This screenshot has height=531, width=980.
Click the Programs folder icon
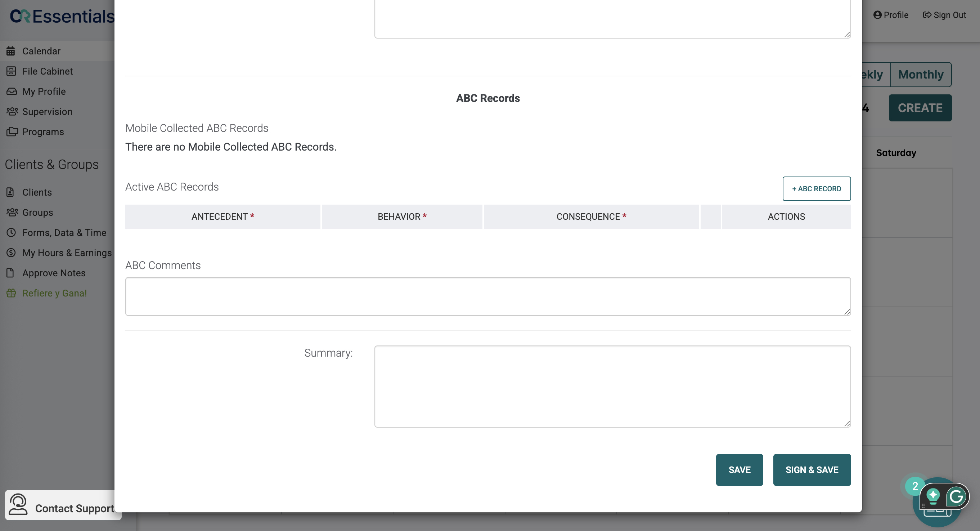coord(12,132)
